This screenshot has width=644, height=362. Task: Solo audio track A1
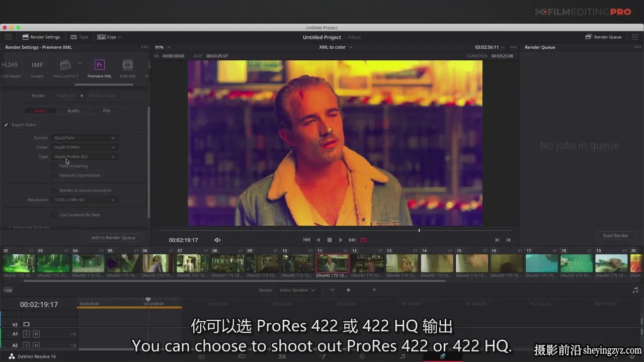point(26,334)
